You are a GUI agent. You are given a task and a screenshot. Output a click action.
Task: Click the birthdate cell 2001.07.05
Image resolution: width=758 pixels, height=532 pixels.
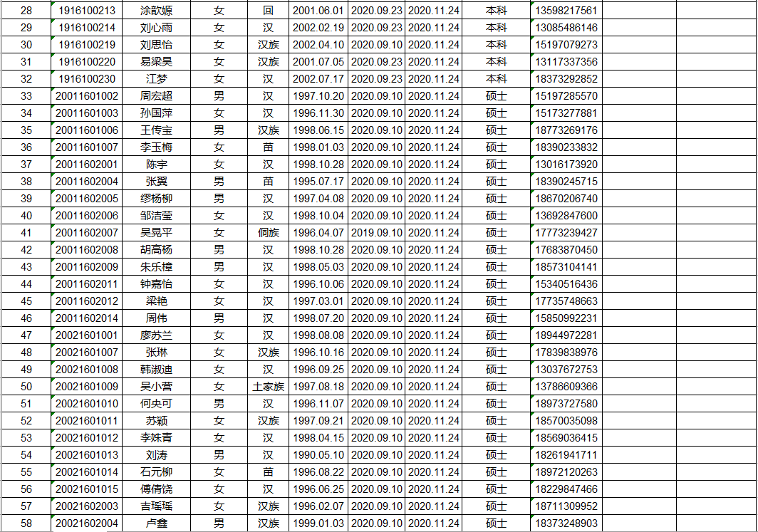tap(318, 62)
